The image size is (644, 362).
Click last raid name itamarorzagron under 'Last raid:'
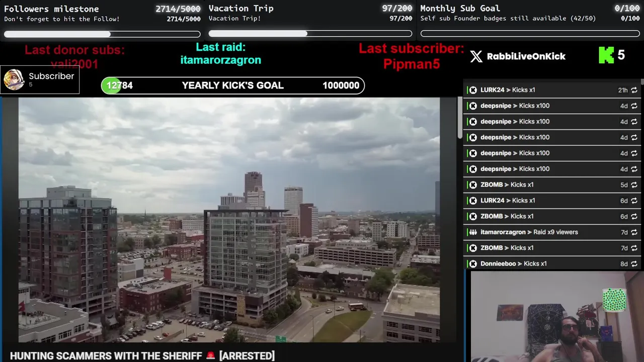click(x=221, y=60)
